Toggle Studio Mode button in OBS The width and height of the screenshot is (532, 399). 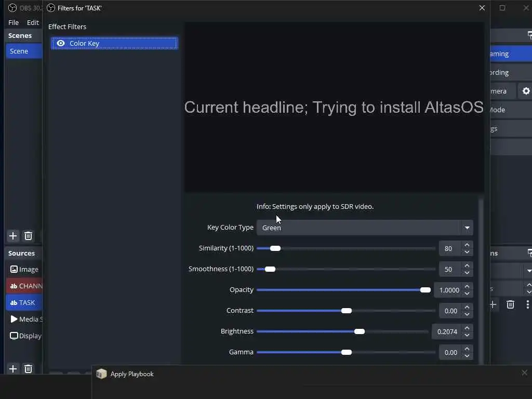(x=511, y=110)
